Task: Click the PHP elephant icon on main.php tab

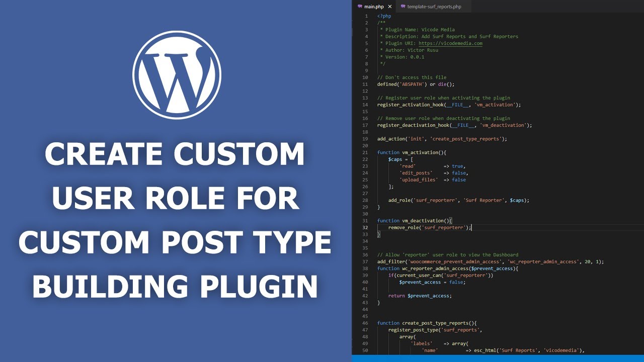Action: [x=360, y=7]
